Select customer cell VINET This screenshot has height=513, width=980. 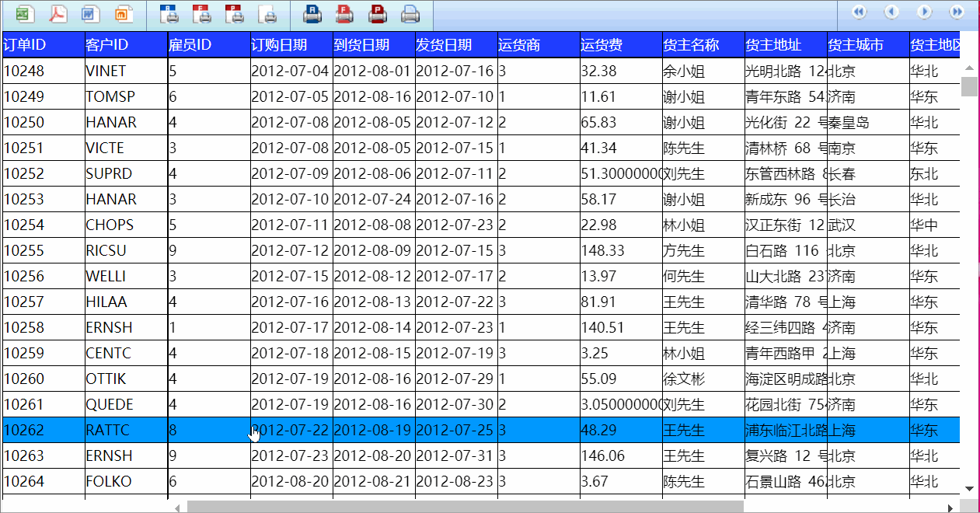pos(126,71)
